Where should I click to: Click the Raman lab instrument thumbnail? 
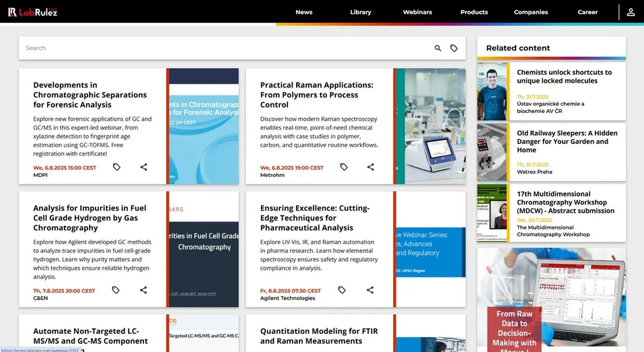point(431,126)
